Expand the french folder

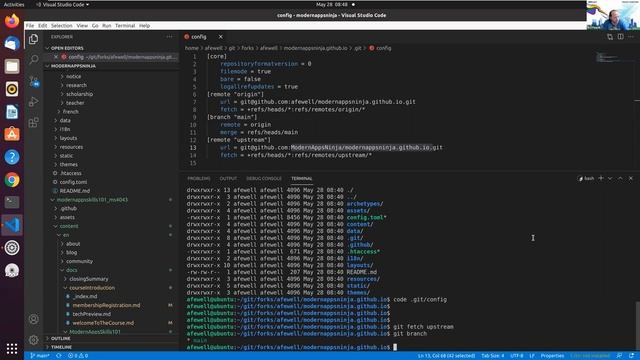70,111
